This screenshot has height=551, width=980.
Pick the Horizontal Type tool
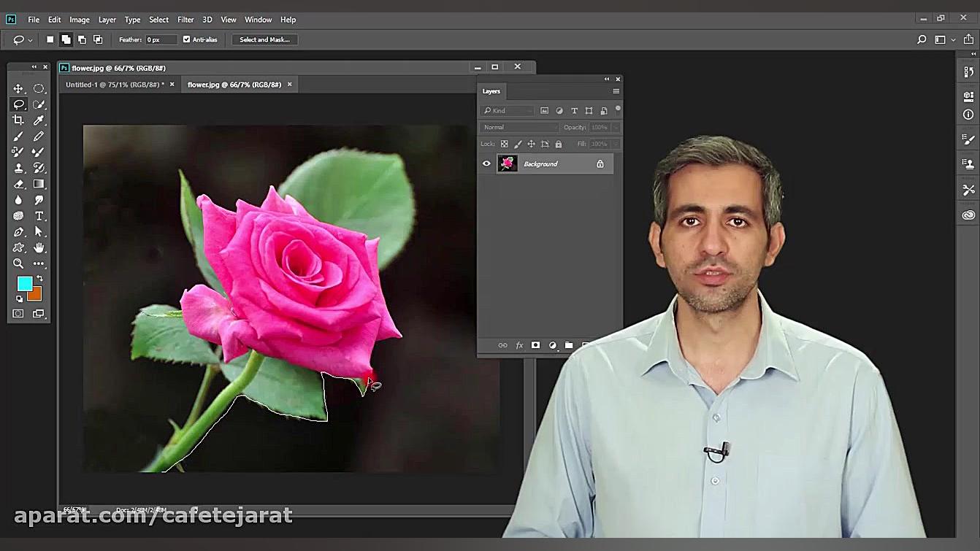(39, 215)
